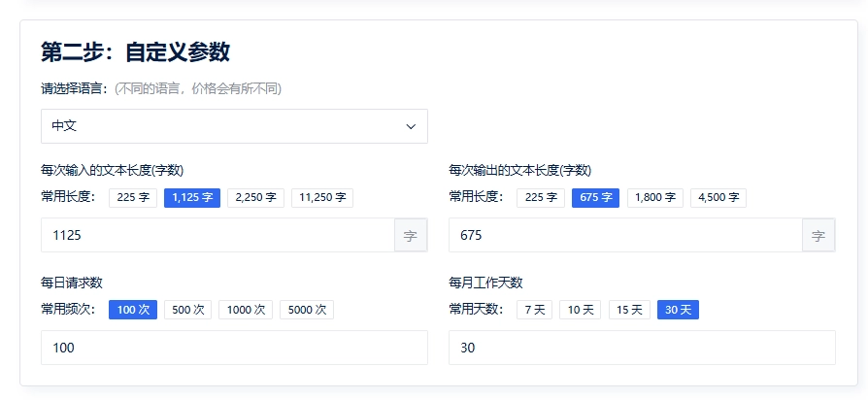Click daily requests field showing 100
The width and height of the screenshot is (868, 400).
click(x=234, y=348)
